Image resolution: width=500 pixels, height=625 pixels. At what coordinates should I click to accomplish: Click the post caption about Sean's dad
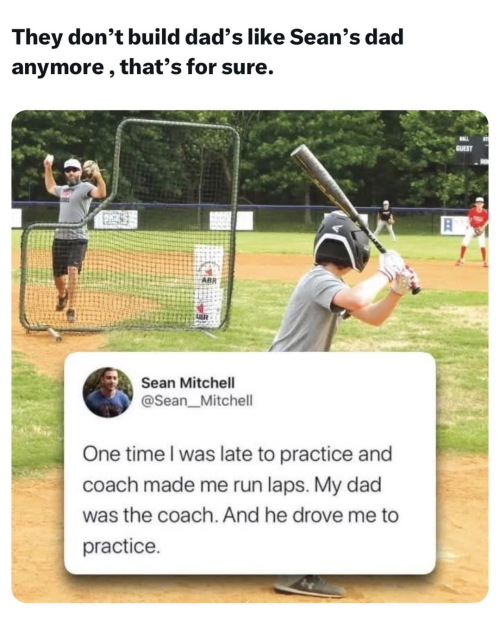(x=208, y=52)
